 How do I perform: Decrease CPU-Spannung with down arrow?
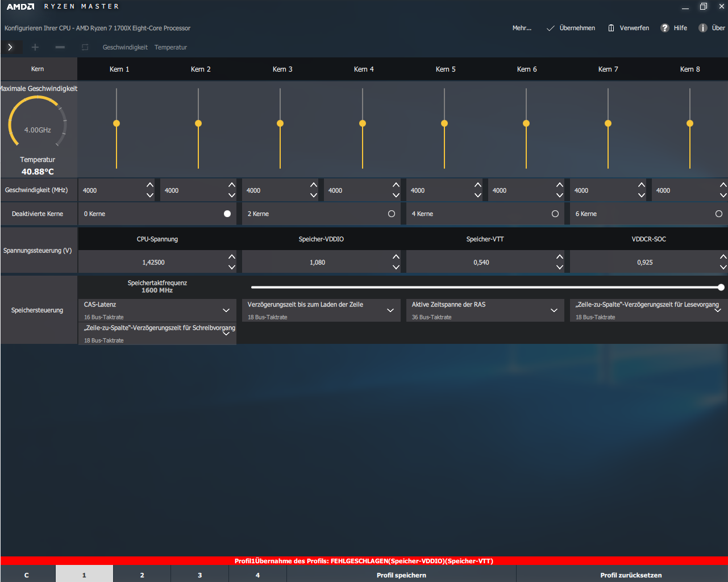(232, 267)
